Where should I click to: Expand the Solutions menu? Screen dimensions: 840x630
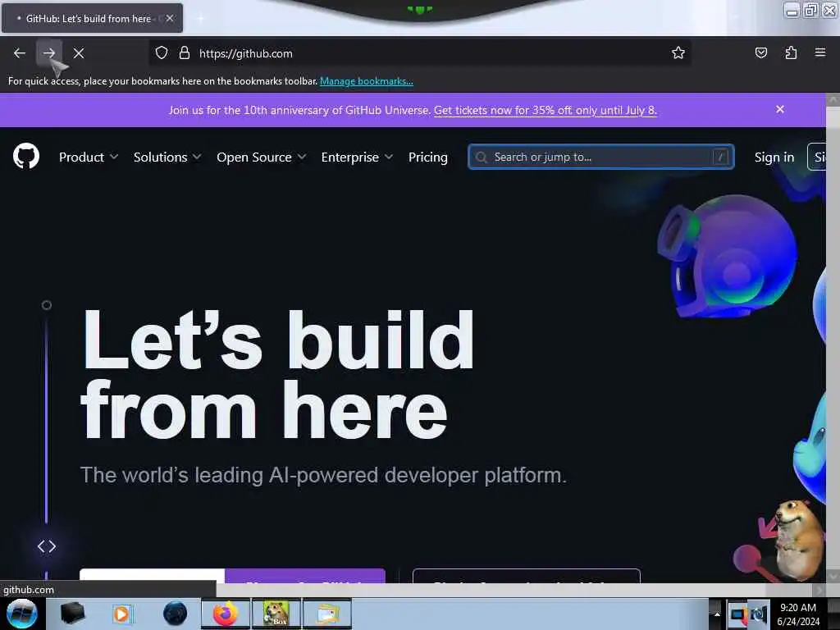(167, 157)
